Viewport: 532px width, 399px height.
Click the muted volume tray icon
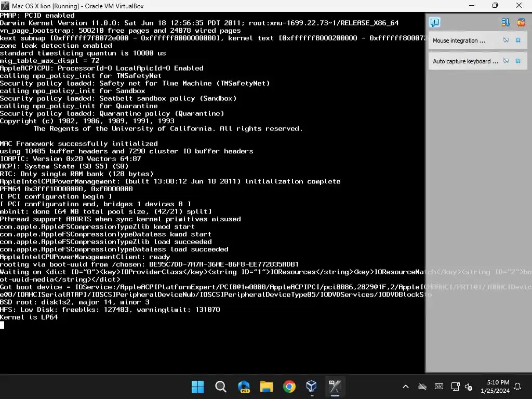point(469,387)
